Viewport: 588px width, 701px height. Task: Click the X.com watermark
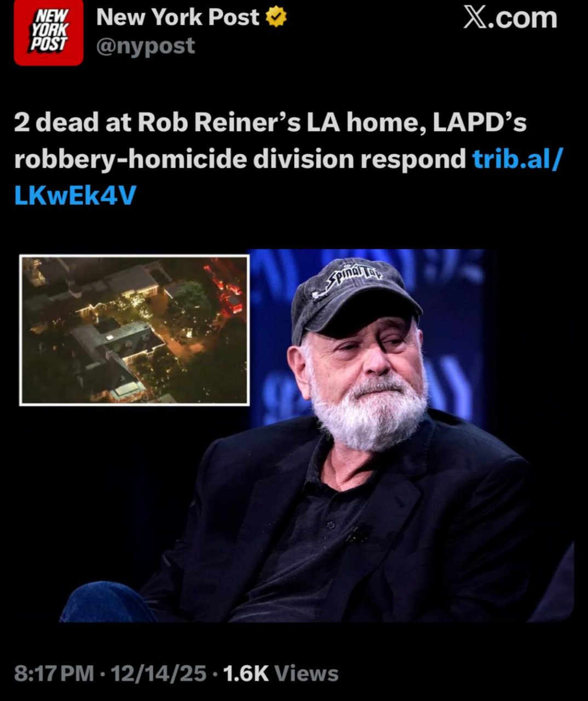tap(510, 19)
